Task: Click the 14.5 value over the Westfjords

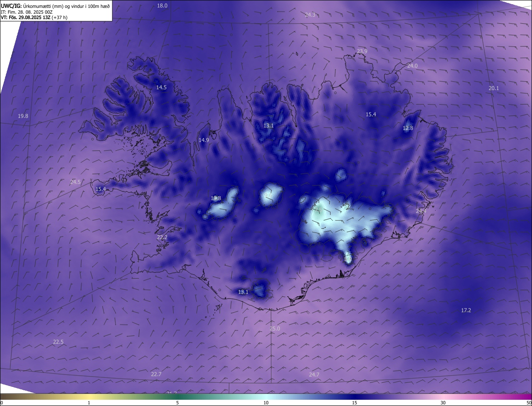Action: [161, 87]
